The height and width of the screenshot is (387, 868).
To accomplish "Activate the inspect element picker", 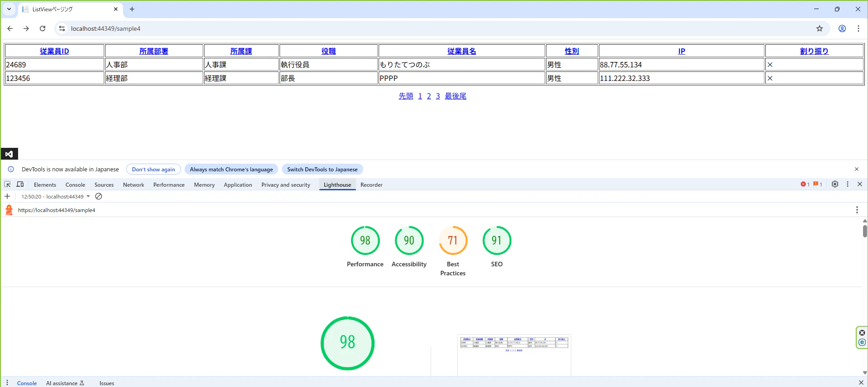I will [7, 184].
